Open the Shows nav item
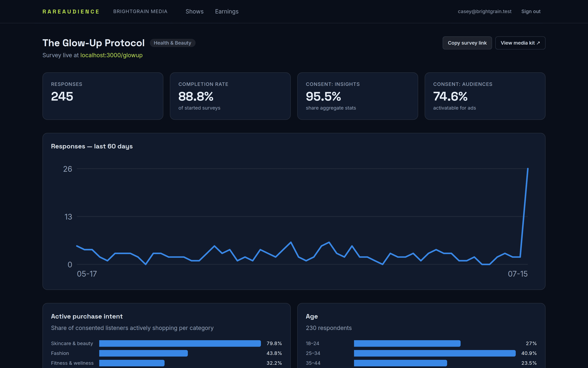The width and height of the screenshot is (588, 368). click(194, 11)
